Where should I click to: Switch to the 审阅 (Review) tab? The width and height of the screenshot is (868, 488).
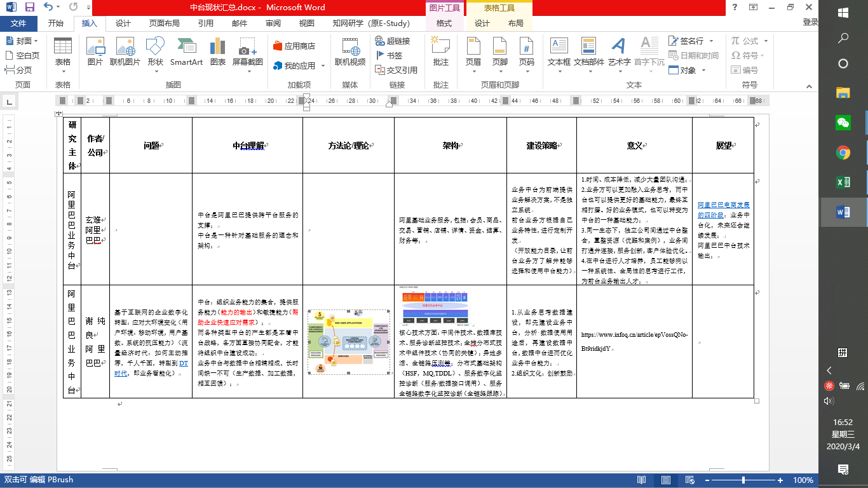[273, 23]
